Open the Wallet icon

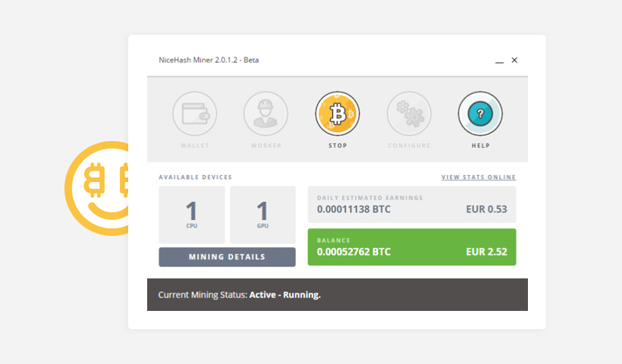click(195, 114)
